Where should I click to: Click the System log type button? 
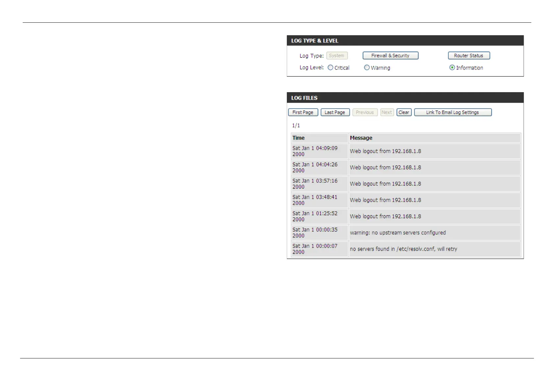pyautogui.click(x=337, y=56)
